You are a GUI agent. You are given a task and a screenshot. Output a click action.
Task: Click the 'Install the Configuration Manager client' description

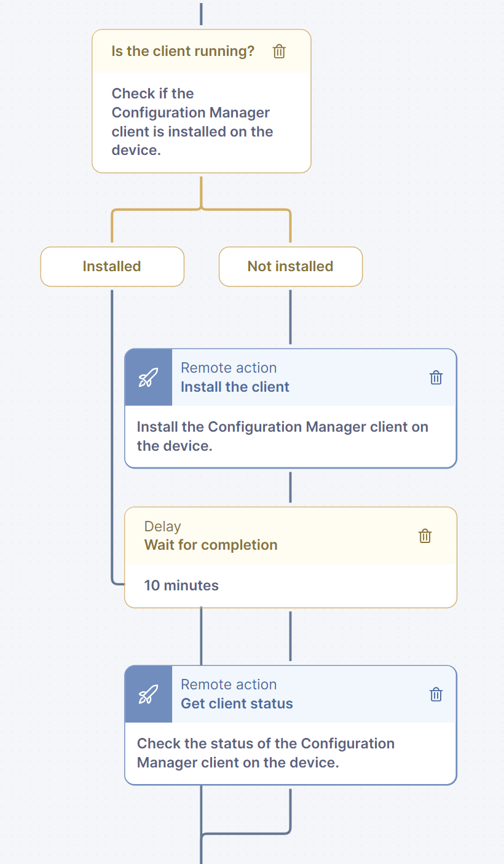point(282,436)
